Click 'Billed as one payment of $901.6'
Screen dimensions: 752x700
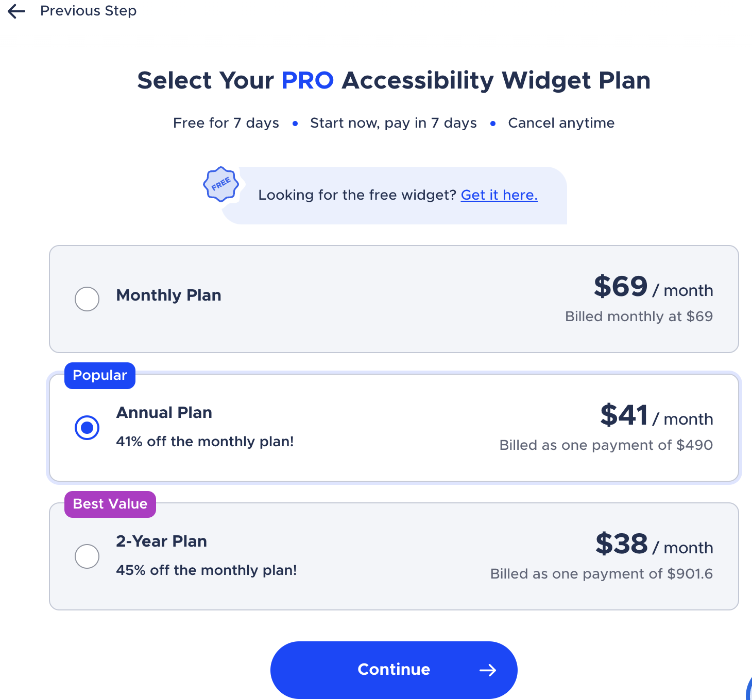[x=602, y=574]
